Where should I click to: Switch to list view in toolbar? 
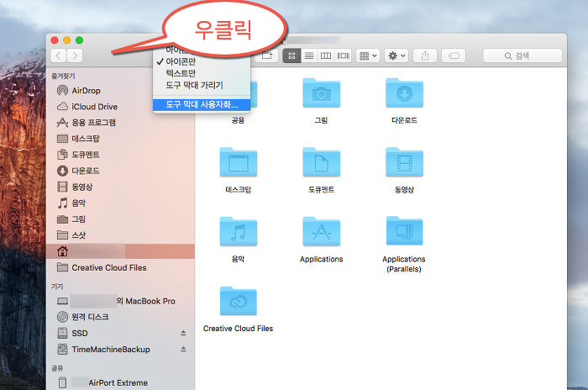pos(309,56)
